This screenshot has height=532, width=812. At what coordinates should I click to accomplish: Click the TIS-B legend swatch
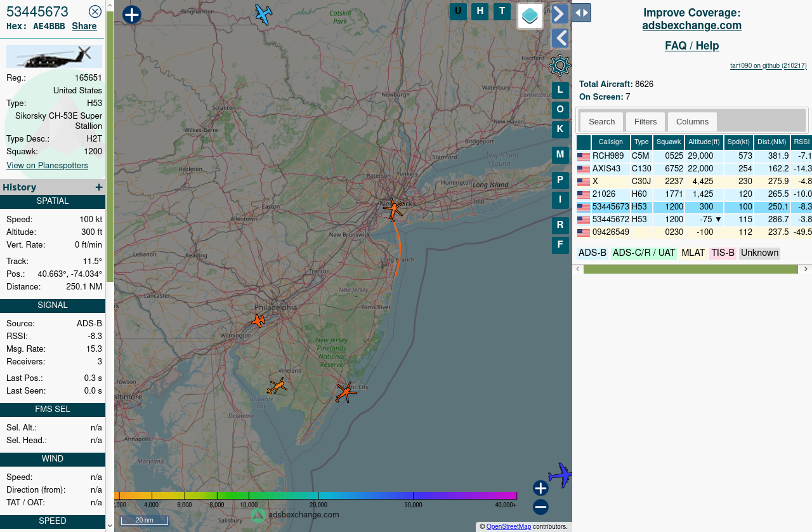coord(723,253)
